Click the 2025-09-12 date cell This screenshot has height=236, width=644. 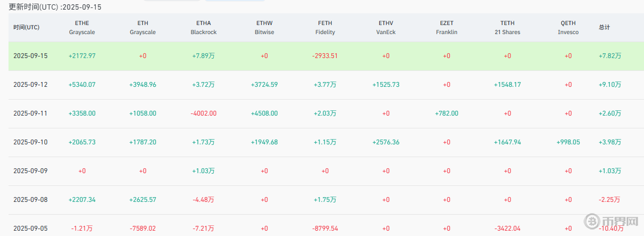[30, 85]
